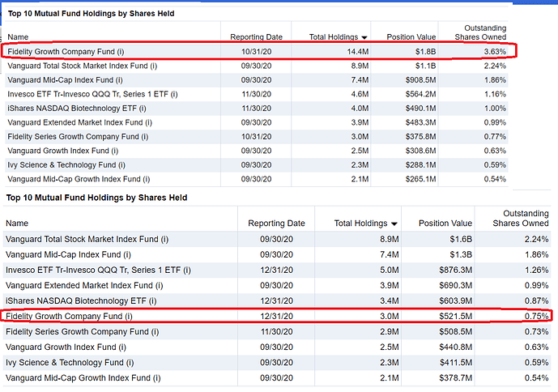
Task: Sort by Outstanding Shares Owned header in lower table
Action: pyautogui.click(x=521, y=218)
